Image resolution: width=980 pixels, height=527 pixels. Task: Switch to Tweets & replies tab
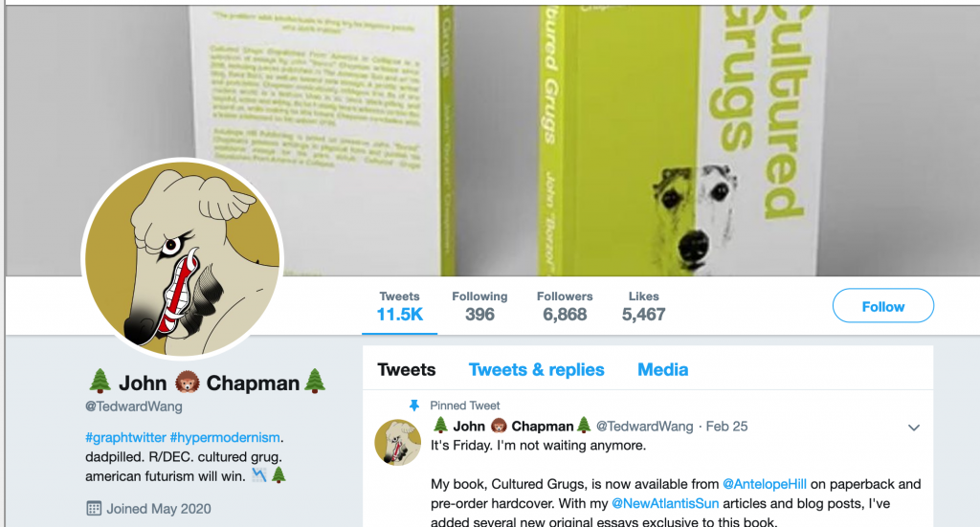(x=536, y=369)
